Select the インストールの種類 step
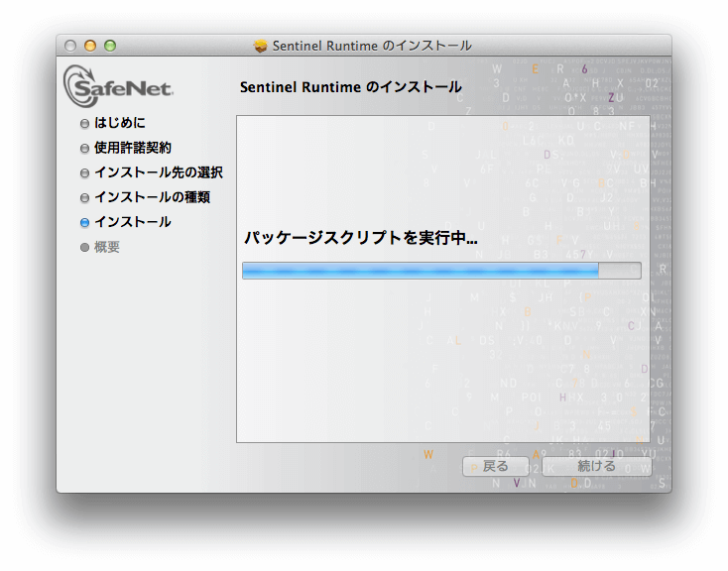Image resolution: width=728 pixels, height=571 pixels. pos(153,197)
